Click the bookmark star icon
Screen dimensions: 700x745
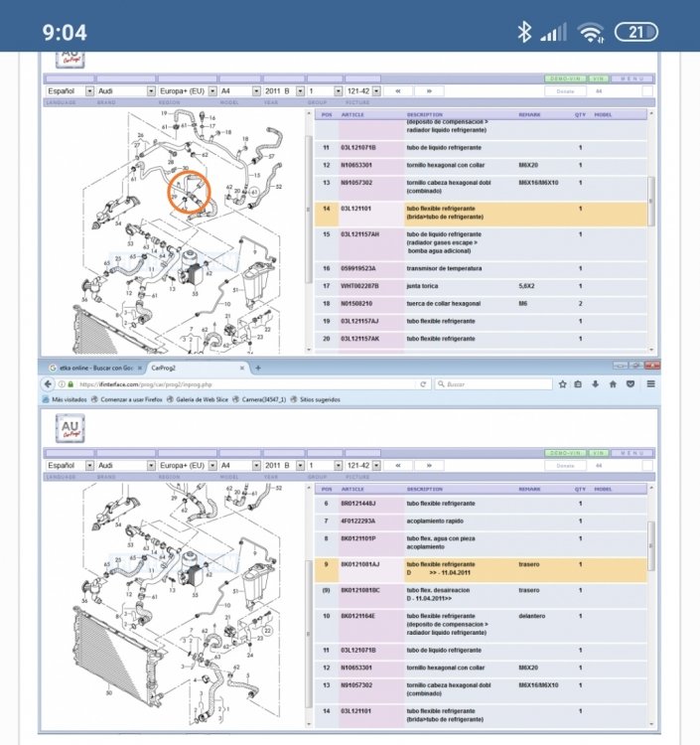pos(563,383)
